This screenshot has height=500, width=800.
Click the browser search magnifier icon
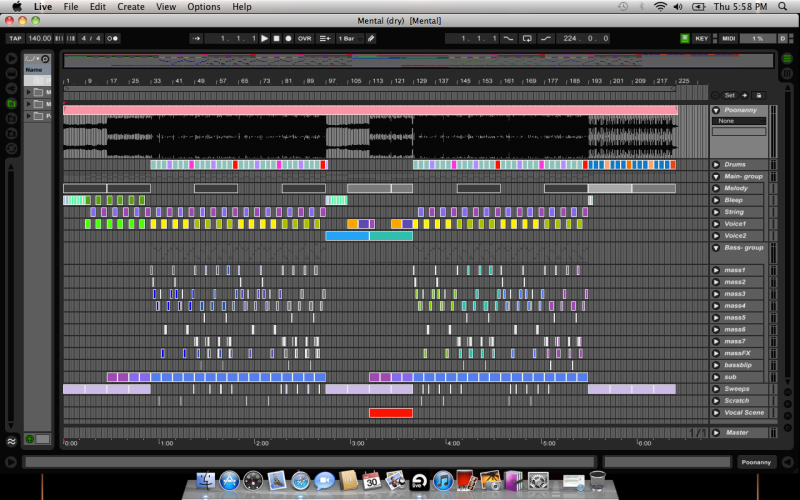pos(45,59)
